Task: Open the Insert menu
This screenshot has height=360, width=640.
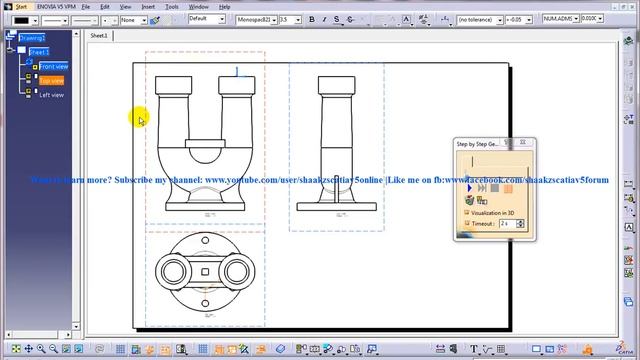Action: click(148, 7)
